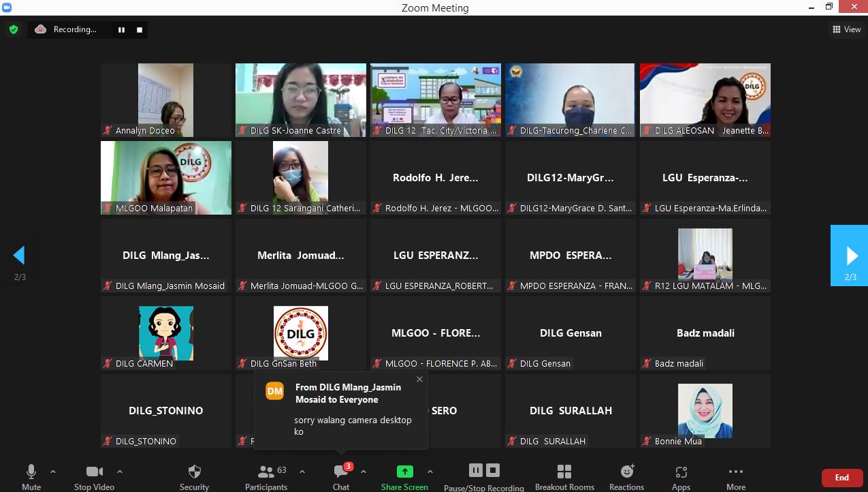This screenshot has height=492, width=868.
Task: Click muted mic icon for Annalyn Doceo
Action: (108, 130)
